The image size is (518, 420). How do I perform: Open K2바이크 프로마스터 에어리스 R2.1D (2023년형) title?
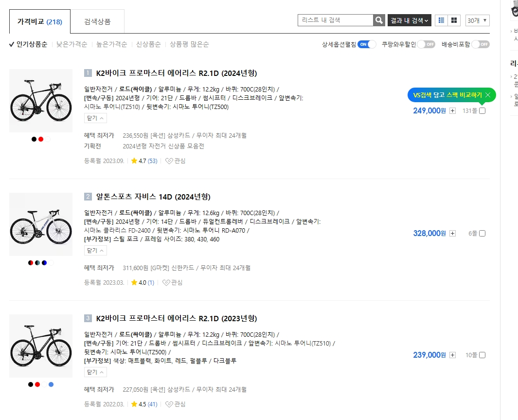coord(177,318)
